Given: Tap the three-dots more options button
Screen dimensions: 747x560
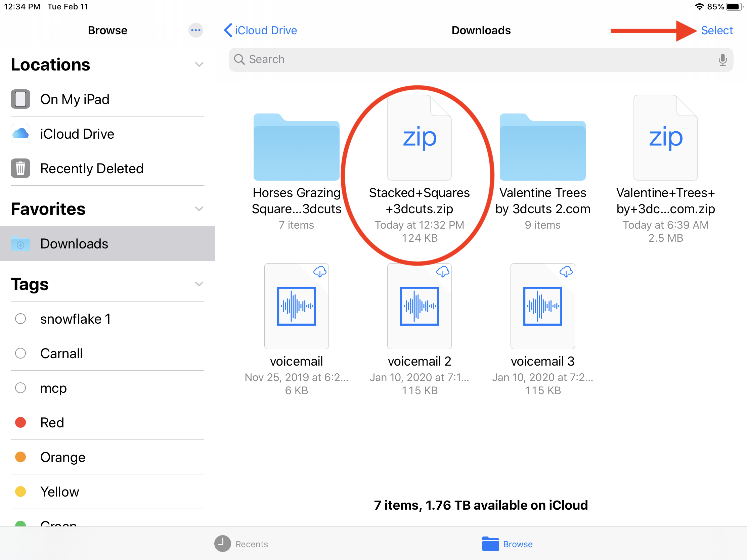Looking at the screenshot, I should [x=195, y=30].
